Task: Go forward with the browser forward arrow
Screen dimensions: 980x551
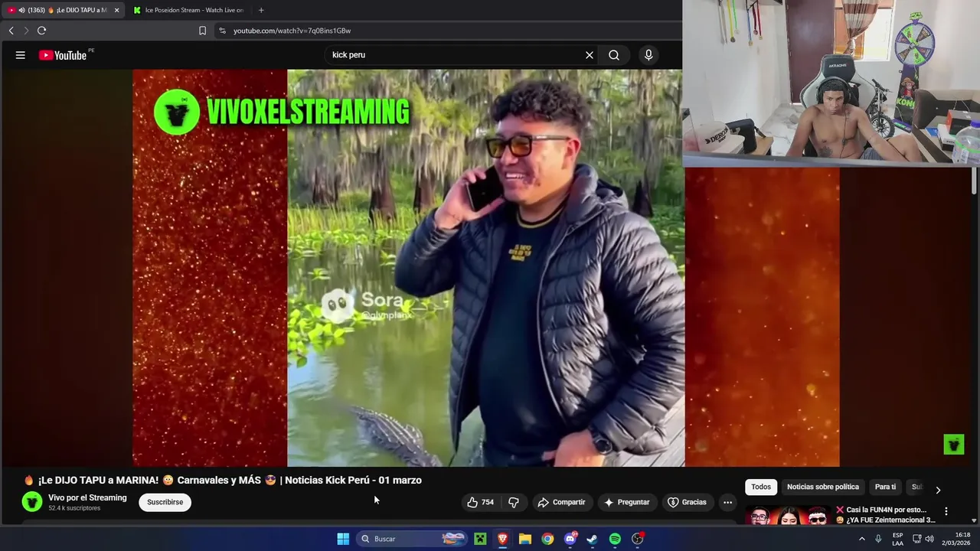Action: coord(26,31)
